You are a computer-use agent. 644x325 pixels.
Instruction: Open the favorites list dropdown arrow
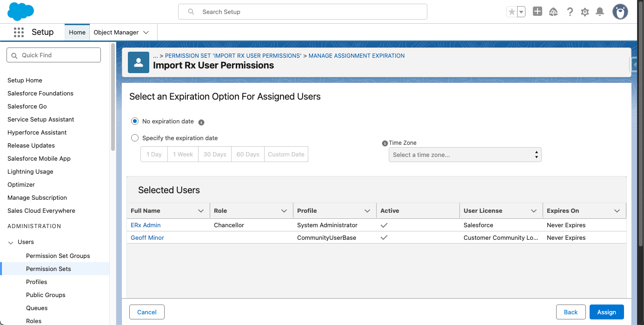521,12
